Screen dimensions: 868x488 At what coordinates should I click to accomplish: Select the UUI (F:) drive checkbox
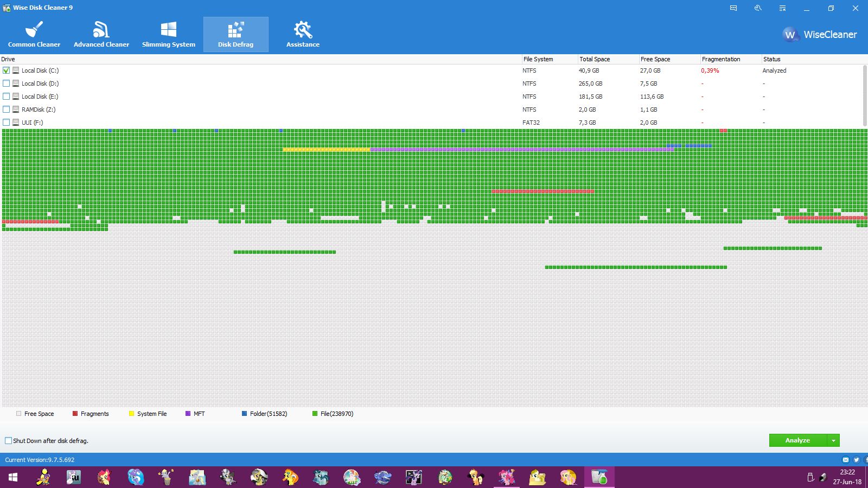[x=7, y=123]
